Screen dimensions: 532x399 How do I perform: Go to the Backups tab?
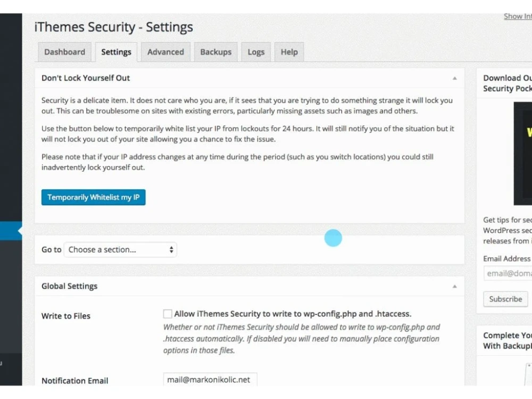coord(215,52)
